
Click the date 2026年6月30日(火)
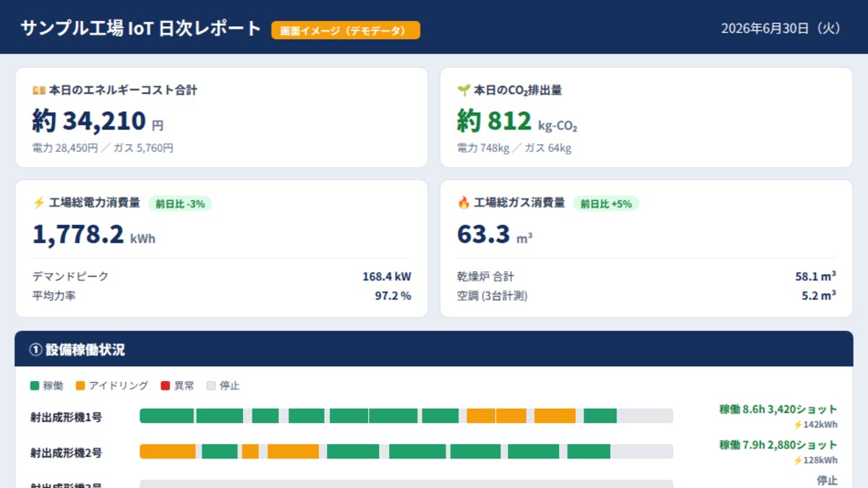tap(781, 28)
